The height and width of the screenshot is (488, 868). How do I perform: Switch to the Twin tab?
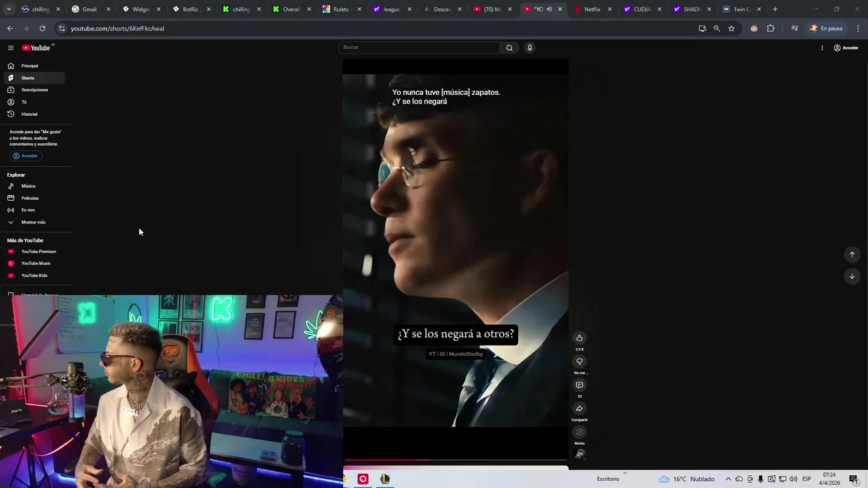pos(742,9)
